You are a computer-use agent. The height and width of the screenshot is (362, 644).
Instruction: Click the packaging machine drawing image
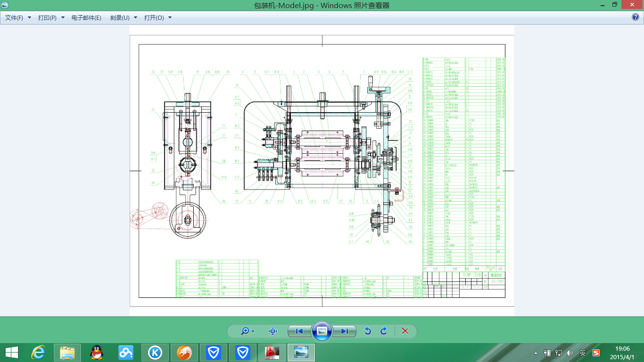322,171
